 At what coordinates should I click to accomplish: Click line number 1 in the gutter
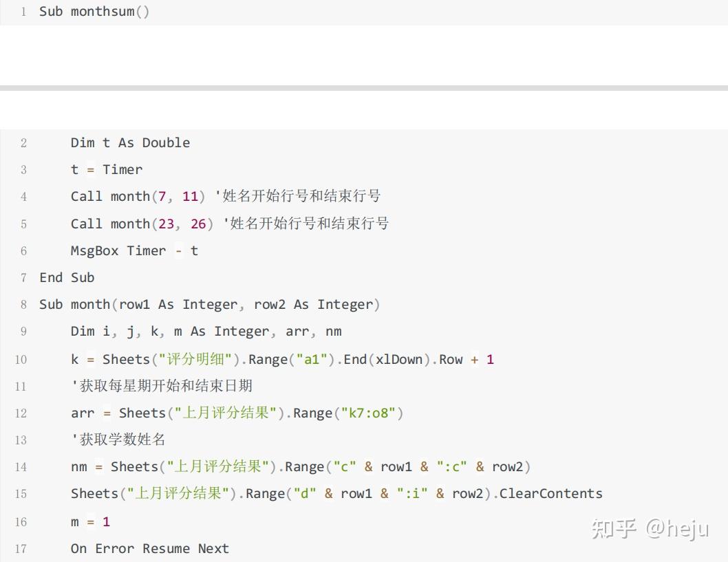(23, 12)
